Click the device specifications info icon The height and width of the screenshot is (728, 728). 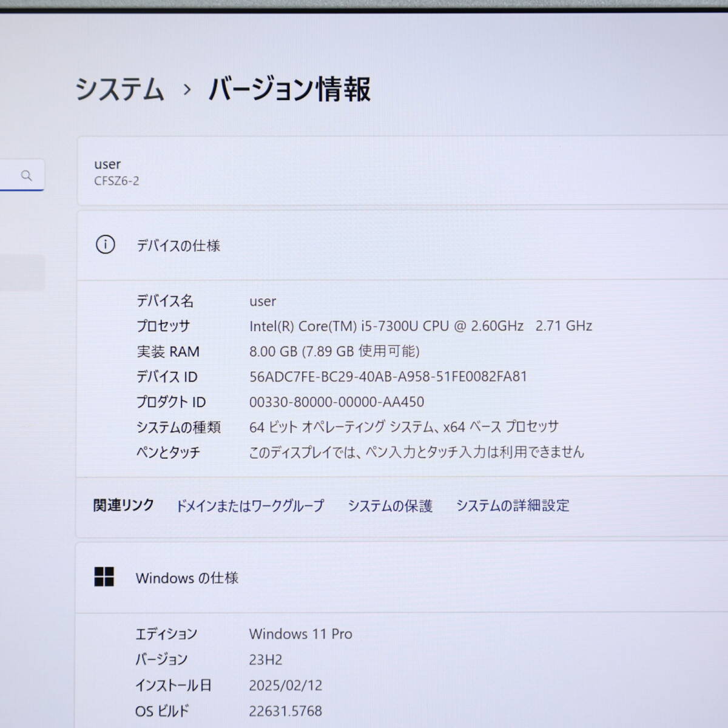click(105, 244)
